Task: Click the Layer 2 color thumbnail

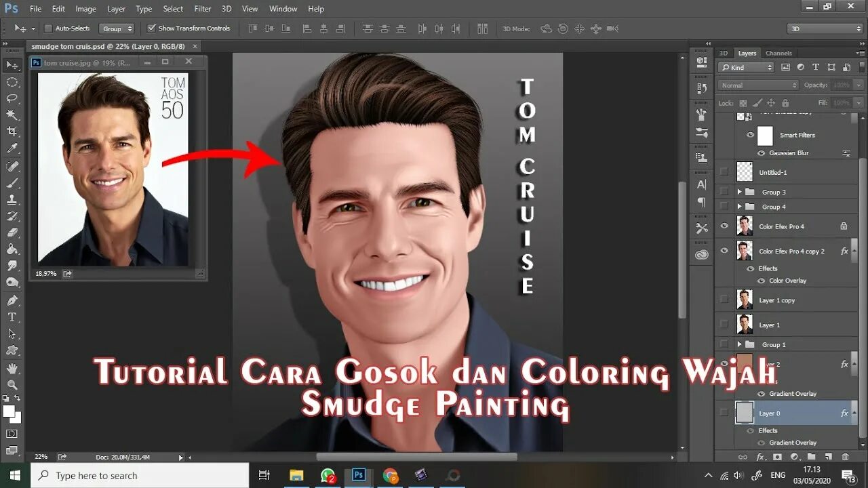Action: click(x=745, y=363)
